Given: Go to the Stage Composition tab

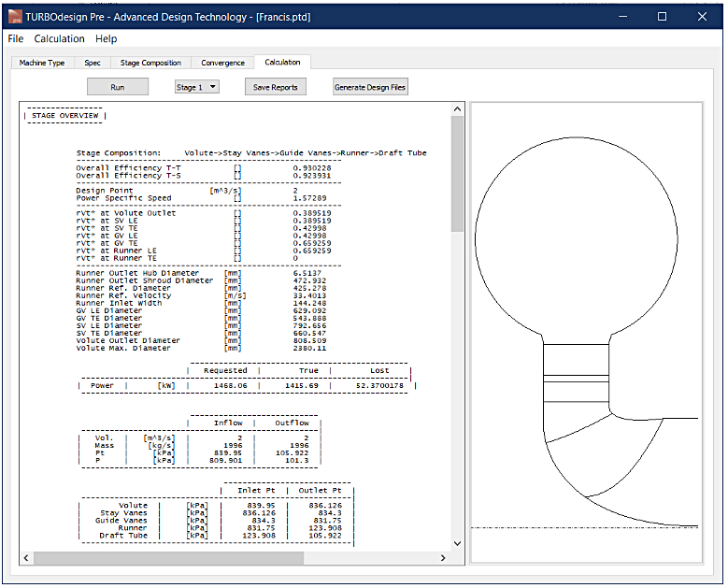Looking at the screenshot, I should (x=150, y=63).
